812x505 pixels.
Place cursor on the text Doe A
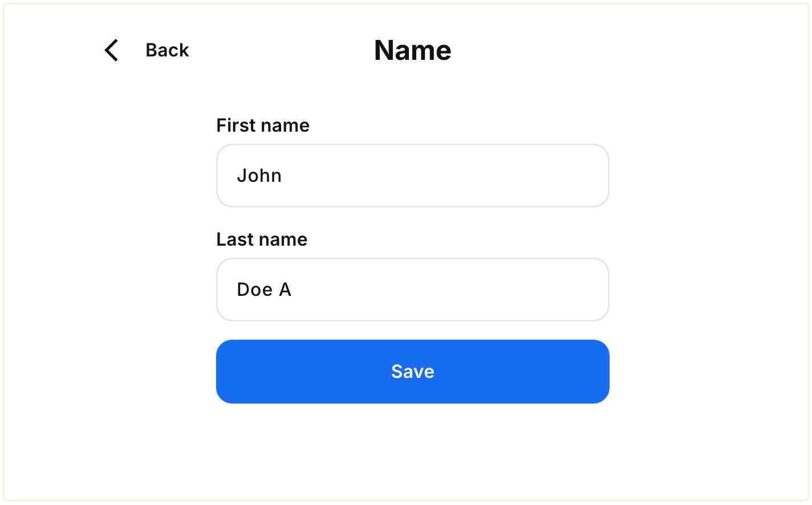pyautogui.click(x=264, y=290)
